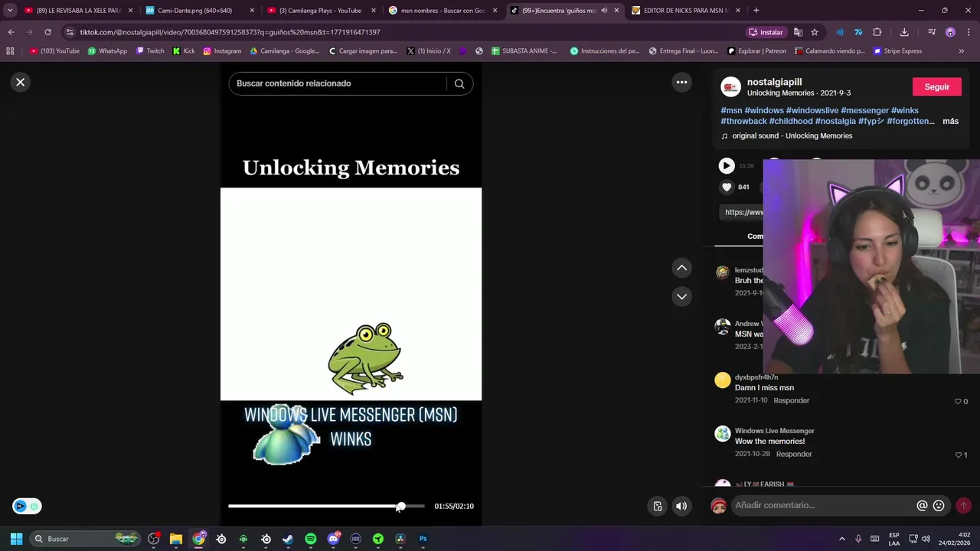Open the apps grid in bookmarks bar
Viewport: 980px width, 551px height.
coord(10,51)
